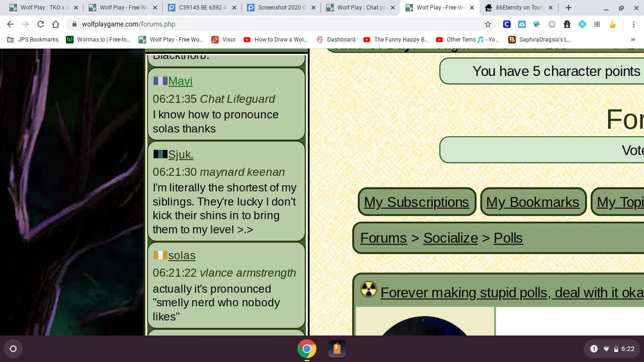Open How to Draw a Wol... bookmark
The width and height of the screenshot is (644, 362).
click(x=275, y=40)
